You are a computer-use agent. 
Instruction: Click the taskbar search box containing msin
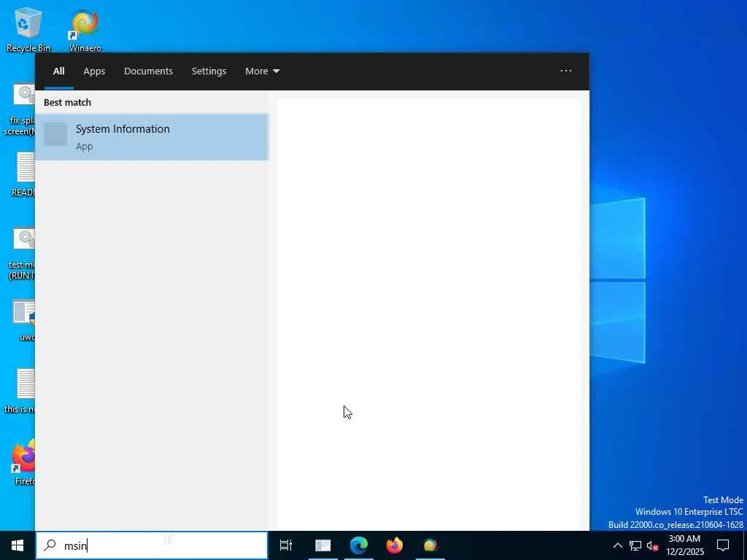point(152,545)
